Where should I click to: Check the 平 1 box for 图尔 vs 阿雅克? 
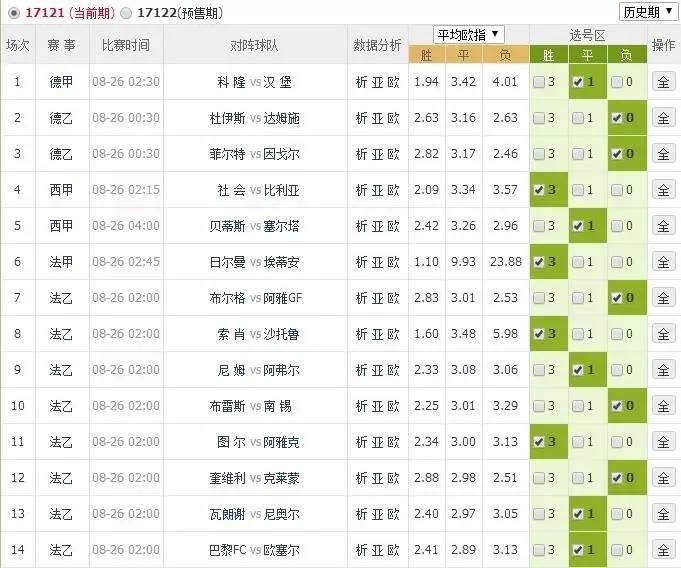pyautogui.click(x=578, y=443)
